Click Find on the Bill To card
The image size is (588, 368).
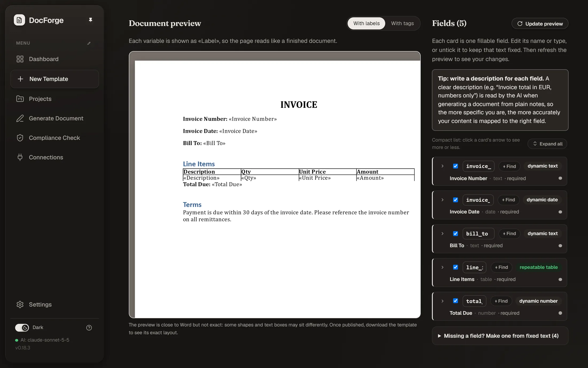click(509, 234)
